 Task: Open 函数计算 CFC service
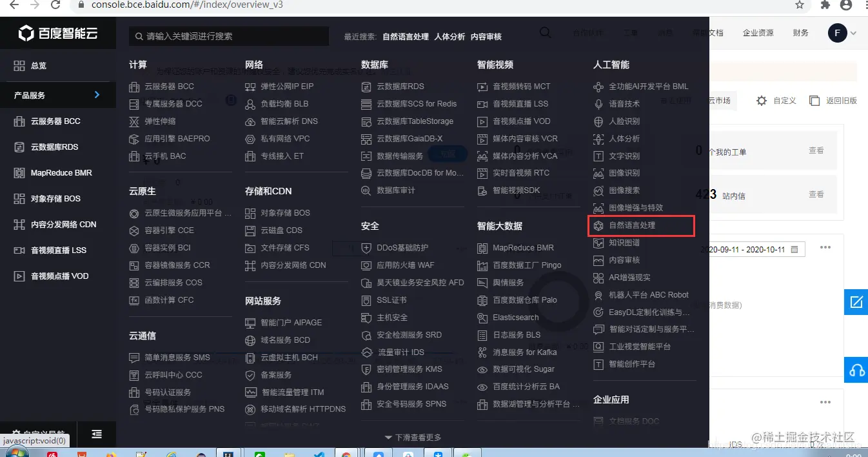click(x=170, y=300)
